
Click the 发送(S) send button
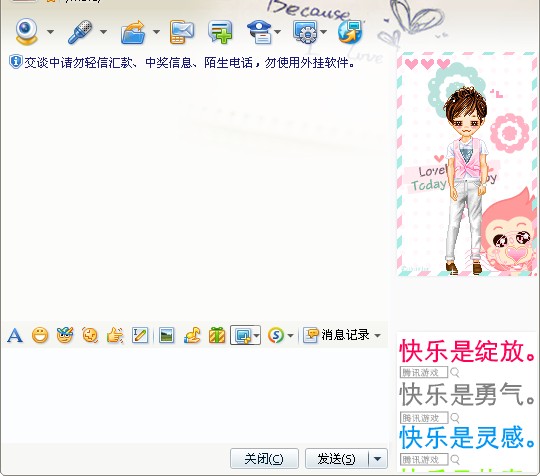tap(336, 459)
